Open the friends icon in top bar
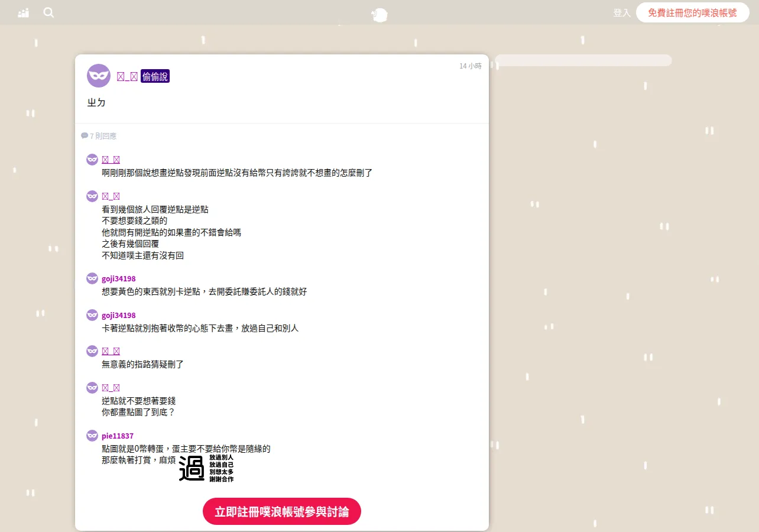Image resolution: width=759 pixels, height=532 pixels. point(24,12)
